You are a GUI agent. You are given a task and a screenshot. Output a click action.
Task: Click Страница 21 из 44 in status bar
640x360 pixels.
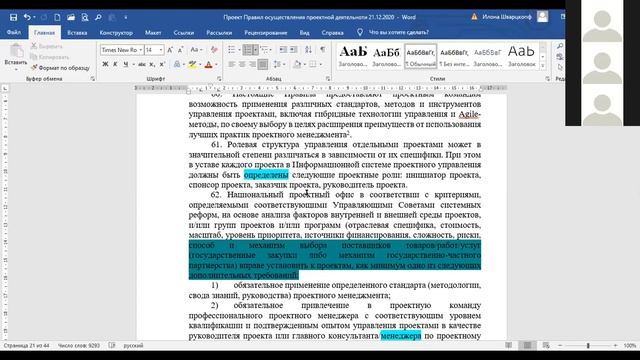(26, 345)
